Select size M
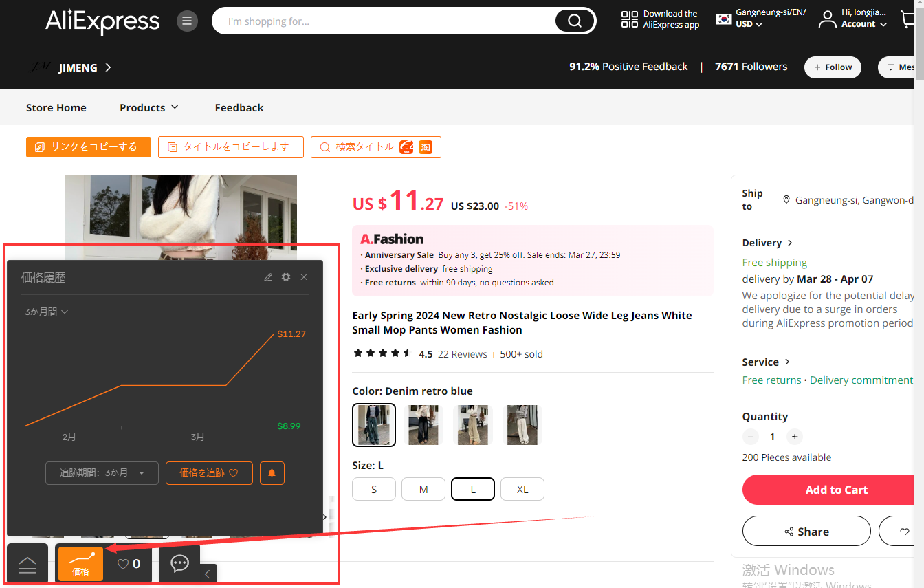Screen dimensions: 924x588 coord(423,489)
